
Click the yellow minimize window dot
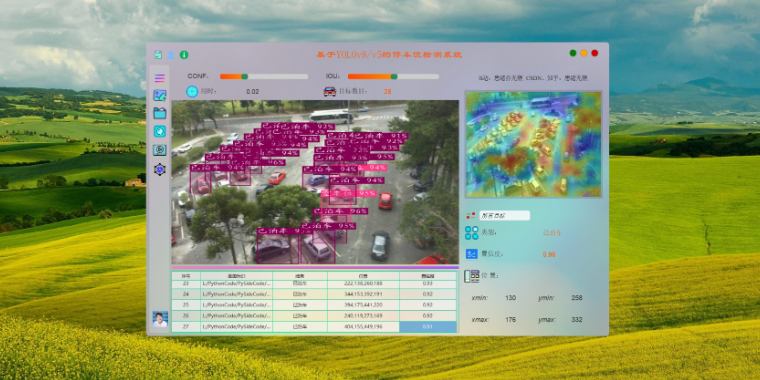tap(584, 53)
